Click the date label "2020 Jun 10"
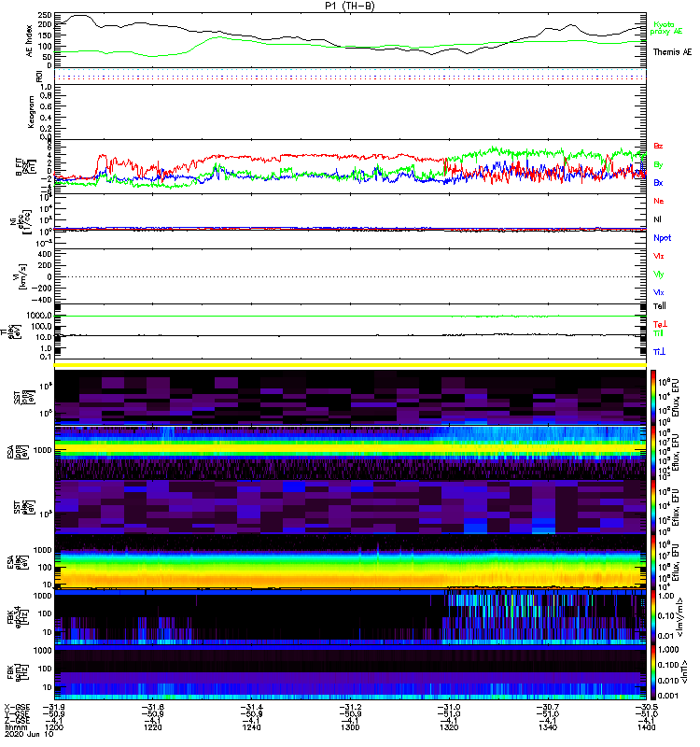 (28, 734)
